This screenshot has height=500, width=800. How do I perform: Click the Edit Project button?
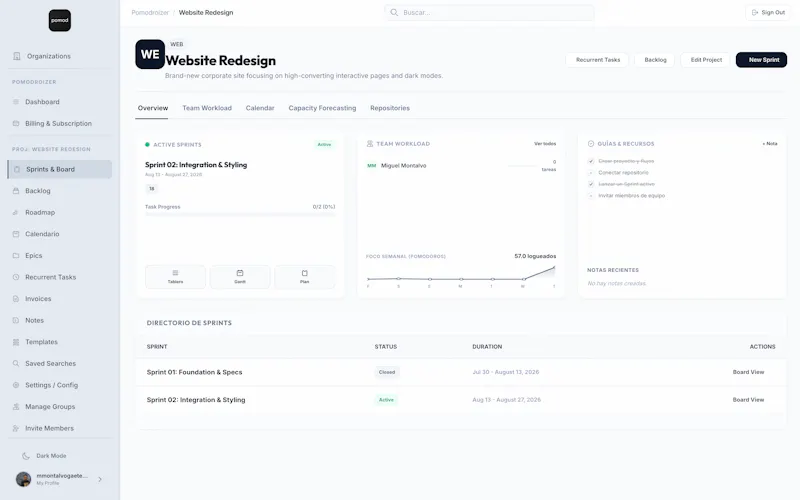[706, 60]
